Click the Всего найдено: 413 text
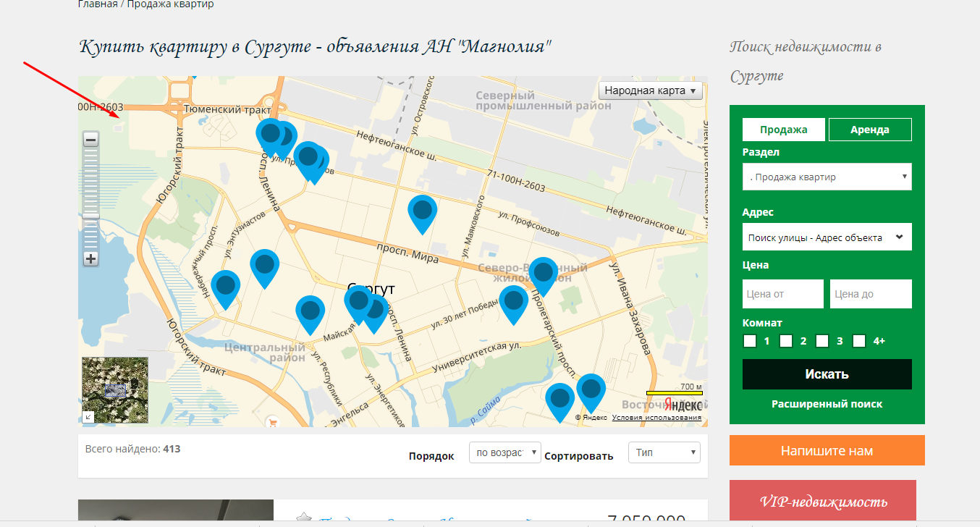980x527 pixels. coord(132,449)
